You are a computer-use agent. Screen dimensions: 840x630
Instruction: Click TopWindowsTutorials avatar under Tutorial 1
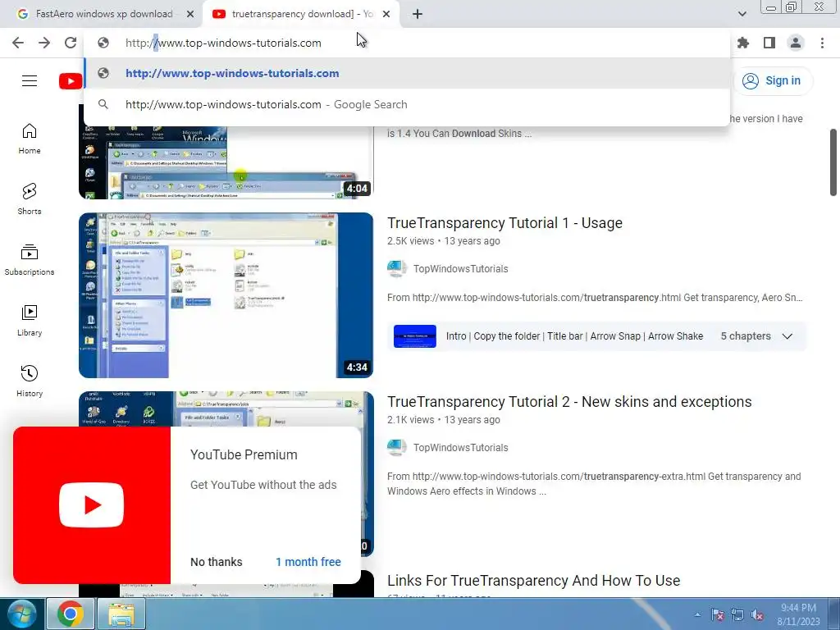point(397,269)
